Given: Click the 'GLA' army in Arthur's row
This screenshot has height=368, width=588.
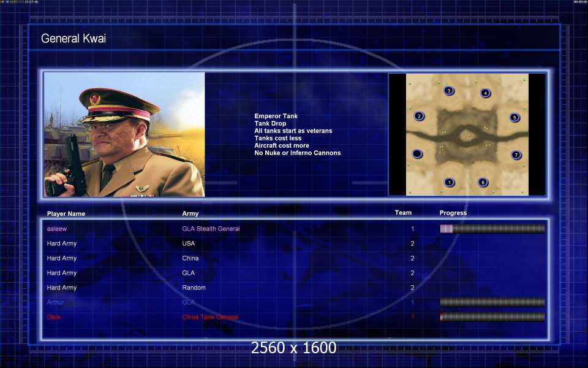Looking at the screenshot, I should pos(188,302).
